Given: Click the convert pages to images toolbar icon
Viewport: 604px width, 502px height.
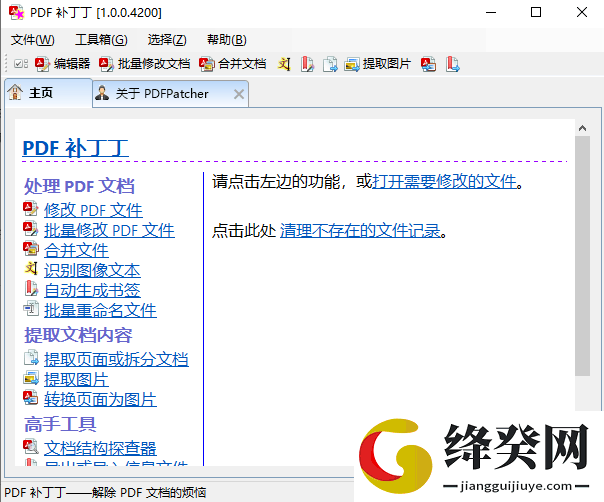Looking at the screenshot, I should [428, 64].
